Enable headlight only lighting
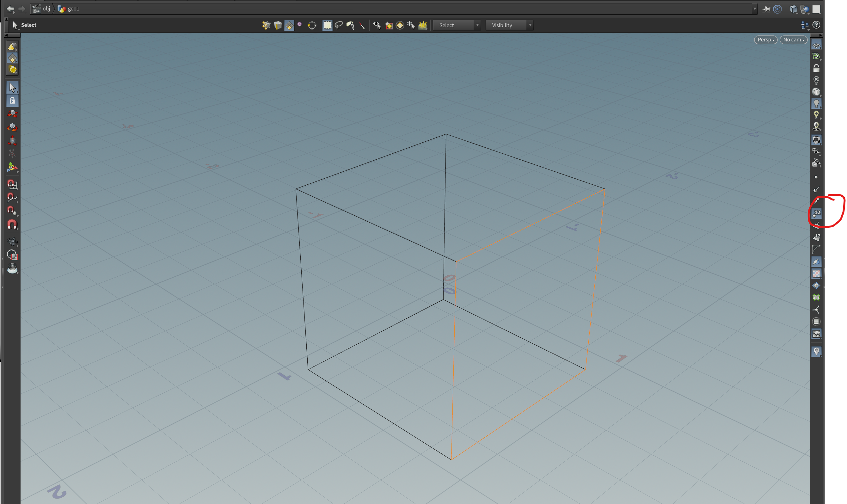Image resolution: width=847 pixels, height=504 pixels. pos(816,92)
